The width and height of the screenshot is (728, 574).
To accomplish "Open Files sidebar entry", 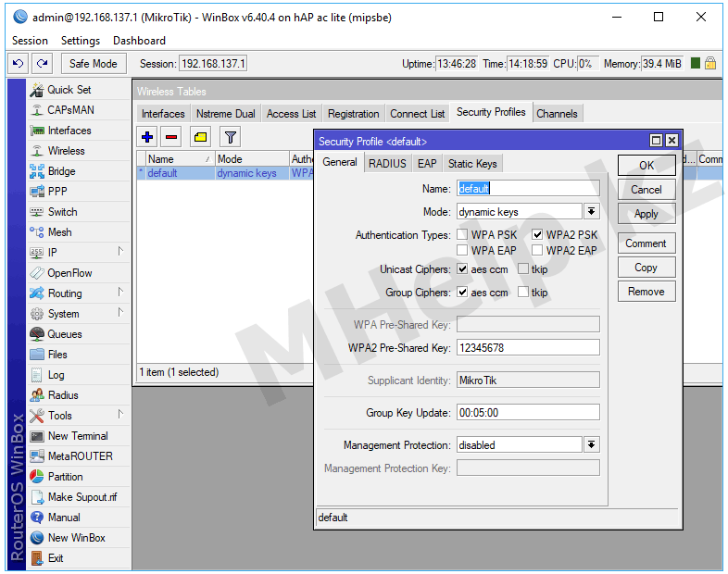I will tap(79, 355).
